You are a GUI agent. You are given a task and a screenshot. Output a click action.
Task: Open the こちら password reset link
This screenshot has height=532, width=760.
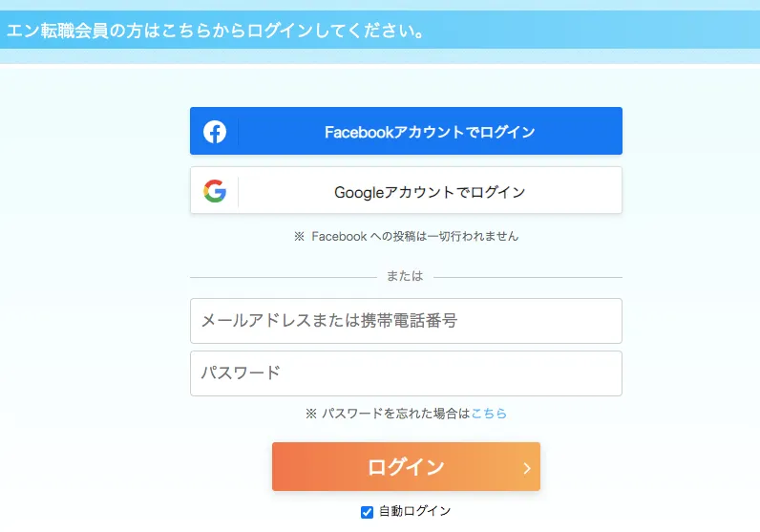(489, 414)
